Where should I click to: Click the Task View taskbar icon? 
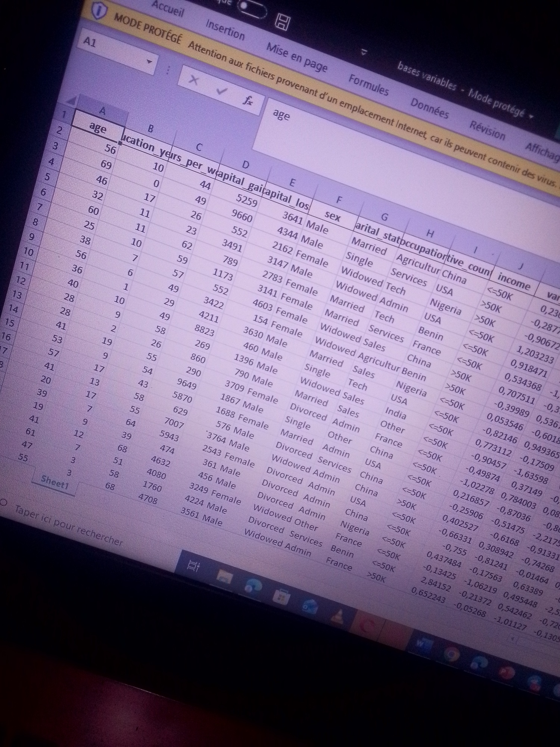(x=193, y=566)
